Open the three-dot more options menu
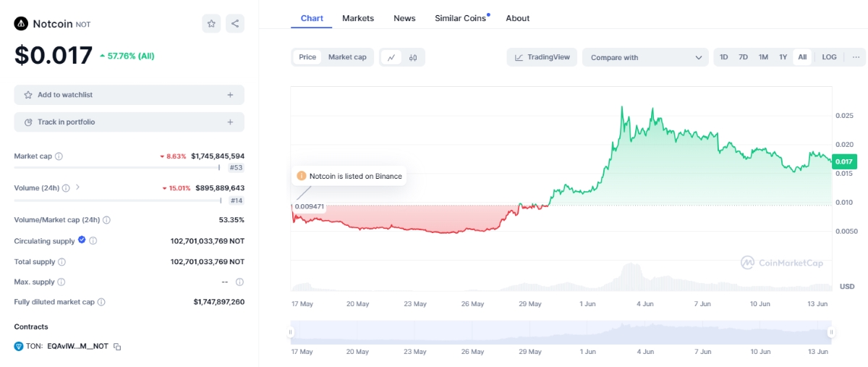The height and width of the screenshot is (367, 868). [856, 57]
